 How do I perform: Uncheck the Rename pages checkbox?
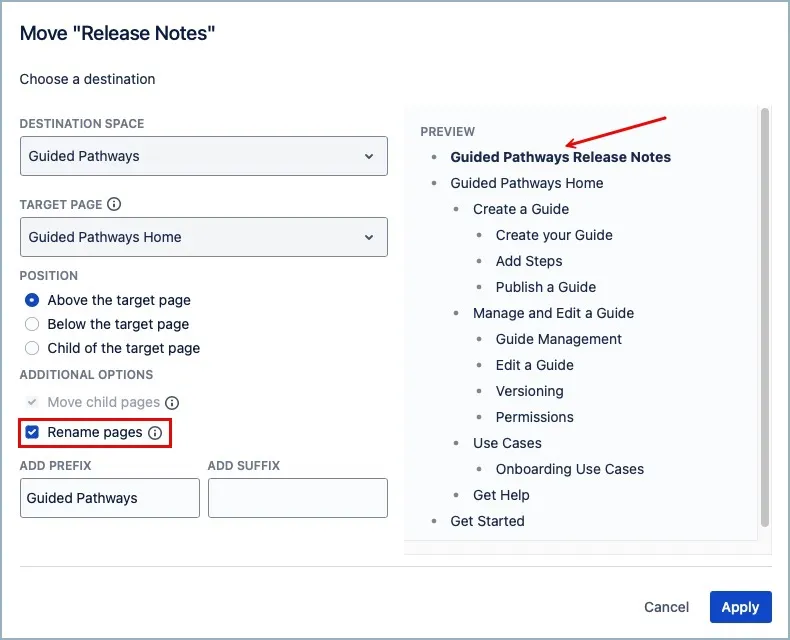click(32, 432)
